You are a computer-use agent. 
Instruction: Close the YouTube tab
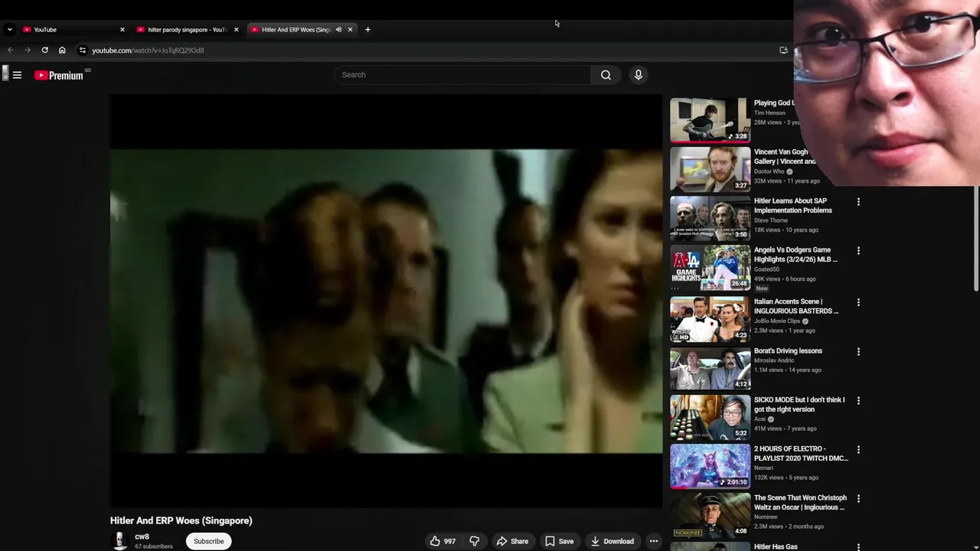click(x=122, y=30)
